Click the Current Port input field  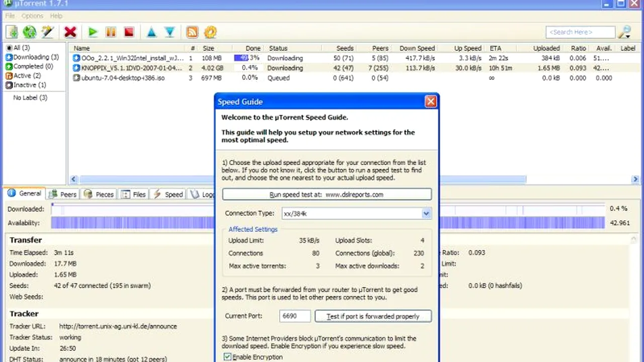[294, 316]
